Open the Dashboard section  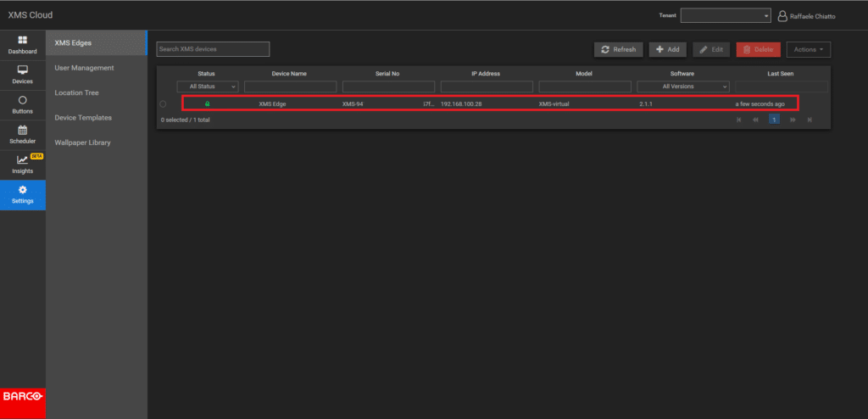click(23, 46)
